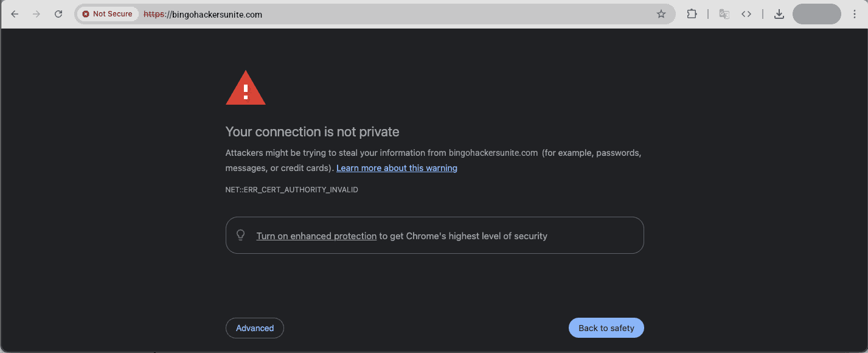This screenshot has height=353, width=868.
Task: Click the Your connection is not private heading
Action: click(312, 131)
